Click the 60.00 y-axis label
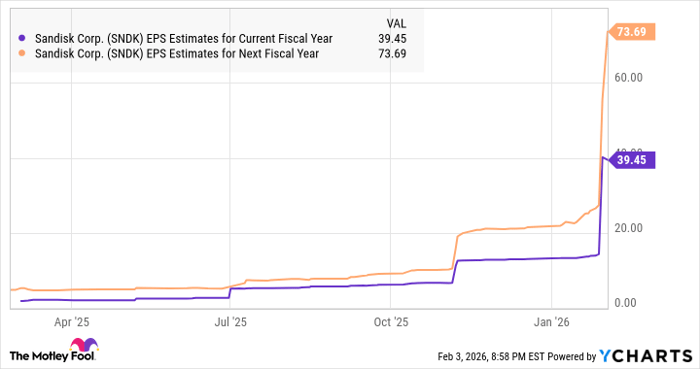700x369 pixels. coord(628,78)
